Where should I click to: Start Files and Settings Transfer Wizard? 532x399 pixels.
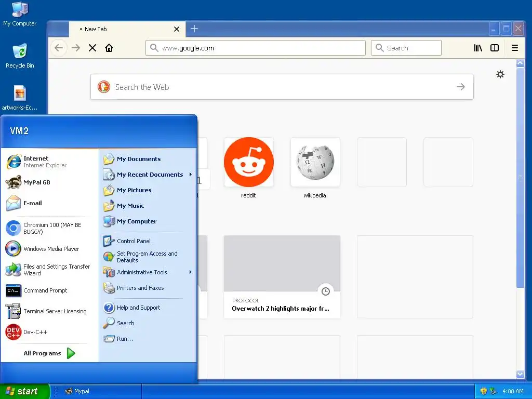click(x=49, y=270)
